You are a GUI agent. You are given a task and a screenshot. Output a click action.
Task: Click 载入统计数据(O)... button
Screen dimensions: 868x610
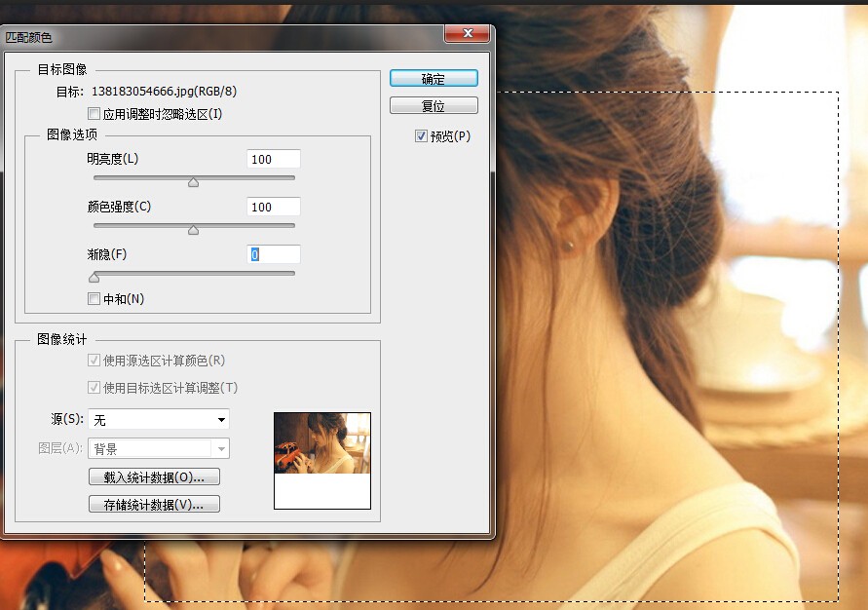tap(154, 477)
